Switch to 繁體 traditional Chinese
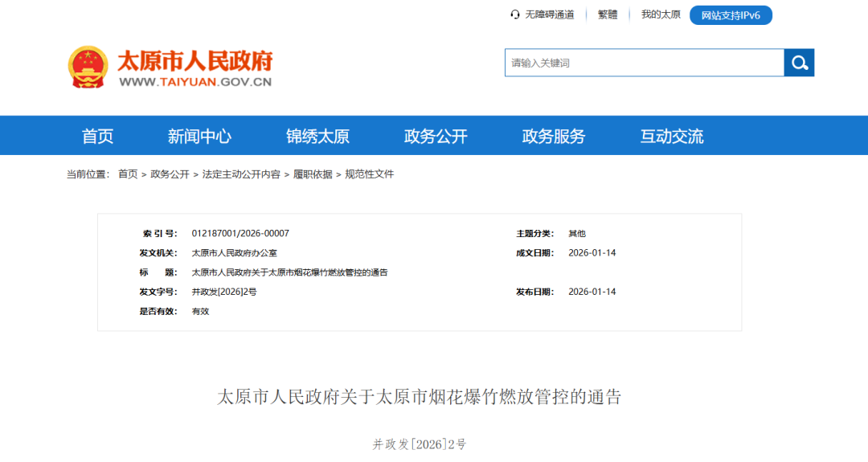This screenshot has height=462, width=868. coord(608,15)
